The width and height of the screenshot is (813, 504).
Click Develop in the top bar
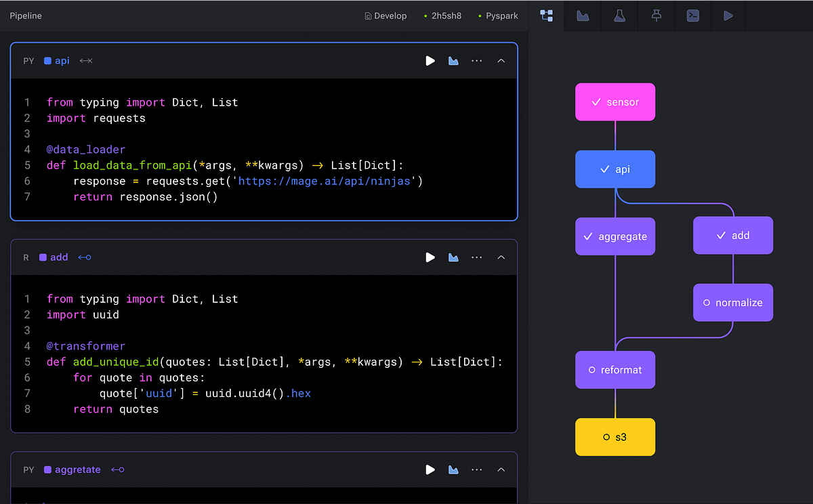(385, 15)
